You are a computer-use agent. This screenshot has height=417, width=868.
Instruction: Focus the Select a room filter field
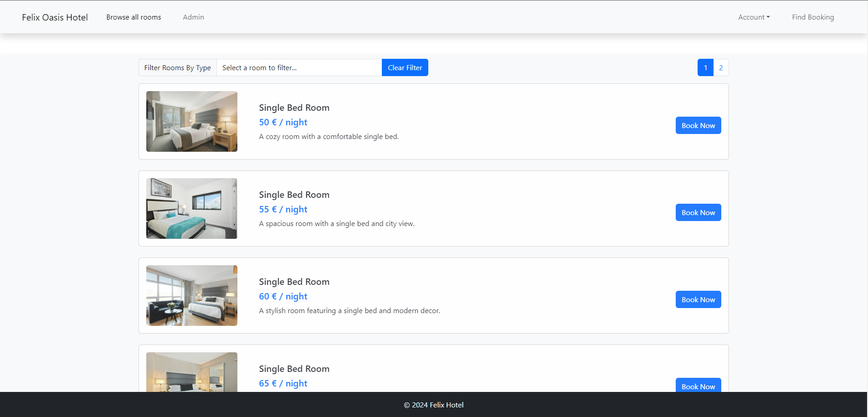299,67
